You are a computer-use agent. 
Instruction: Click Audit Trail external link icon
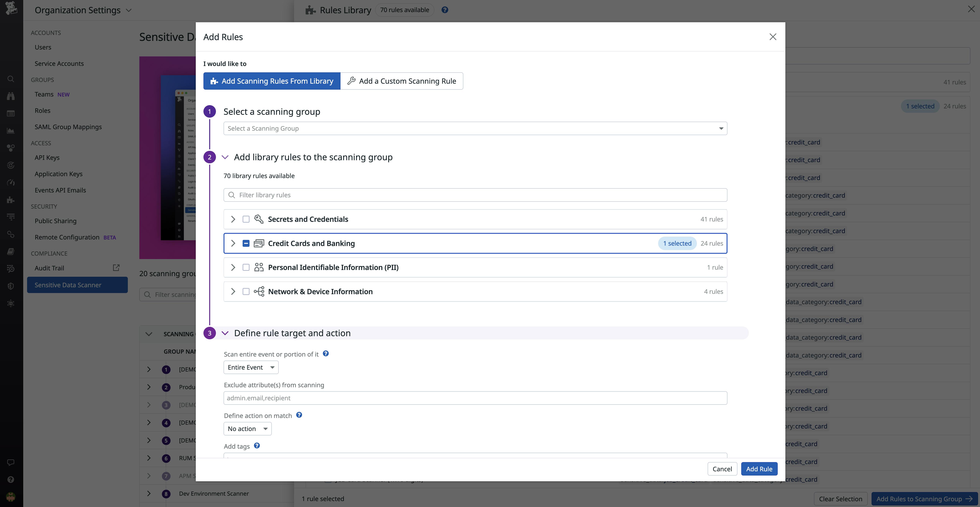116,268
